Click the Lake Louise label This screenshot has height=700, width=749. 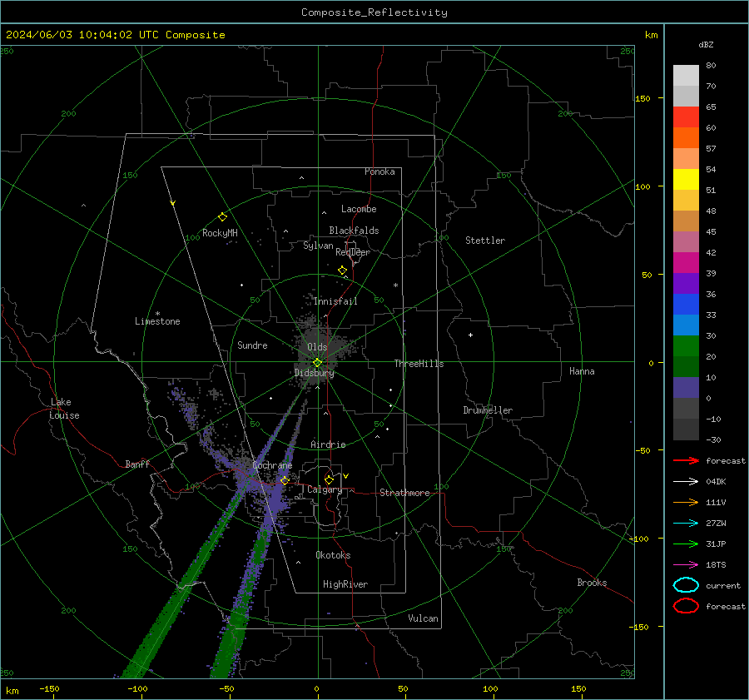coord(64,409)
